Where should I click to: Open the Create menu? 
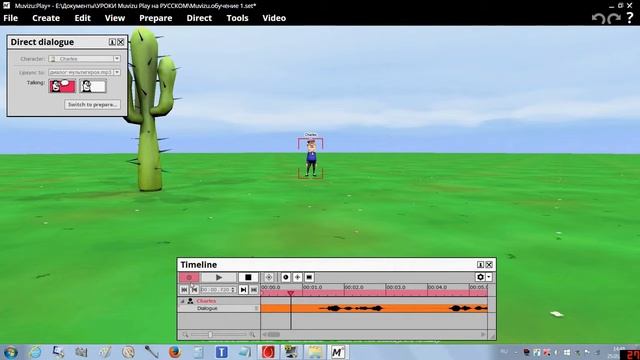[46, 18]
